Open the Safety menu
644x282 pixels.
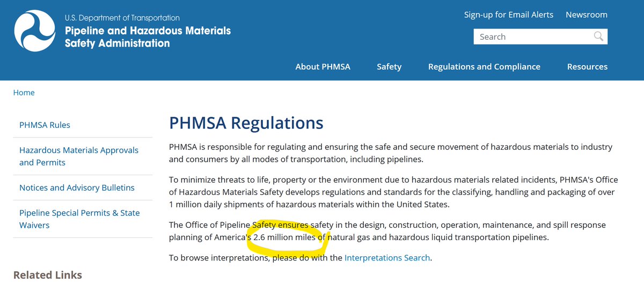(x=389, y=67)
